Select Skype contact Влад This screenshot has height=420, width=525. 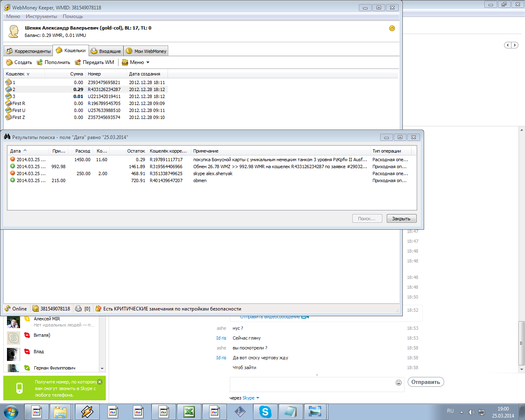click(52, 354)
